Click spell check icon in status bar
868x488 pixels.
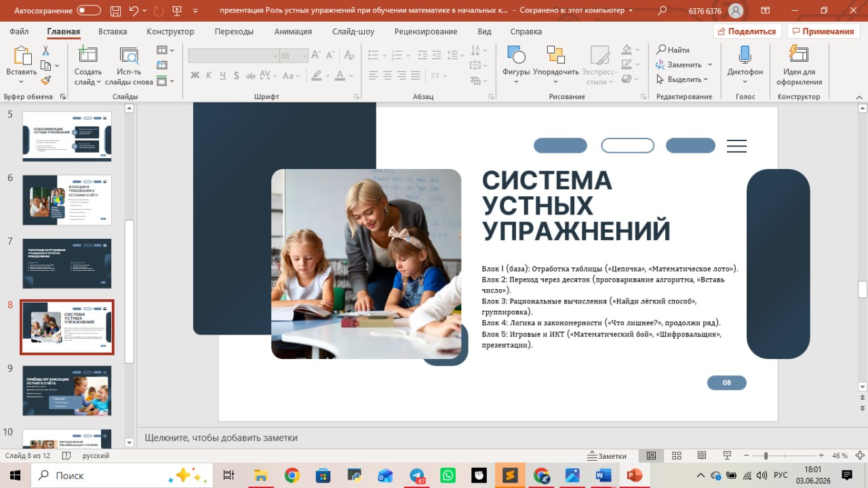[66, 455]
